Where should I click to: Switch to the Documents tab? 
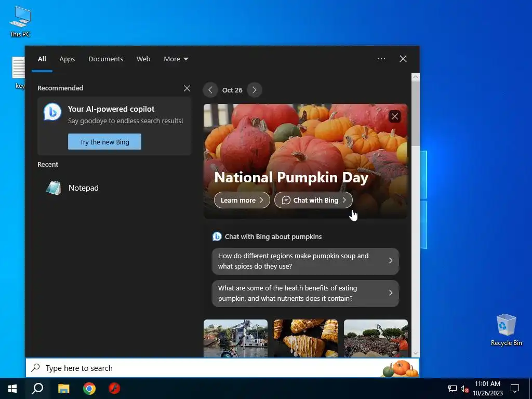tap(105, 59)
